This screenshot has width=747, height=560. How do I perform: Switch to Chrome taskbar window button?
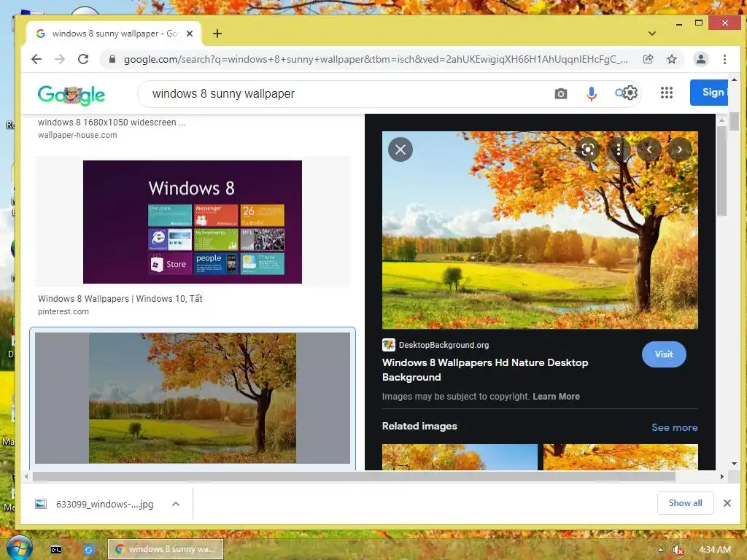click(166, 549)
